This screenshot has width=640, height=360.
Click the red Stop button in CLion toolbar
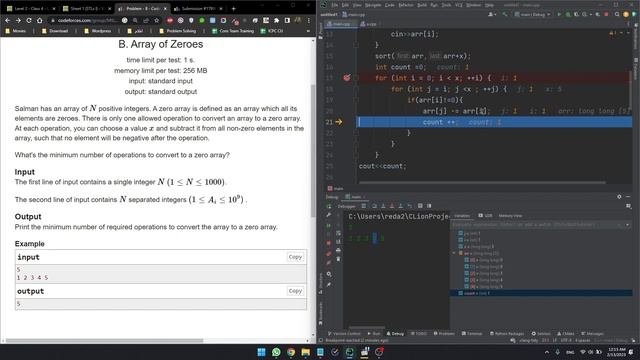(x=606, y=14)
